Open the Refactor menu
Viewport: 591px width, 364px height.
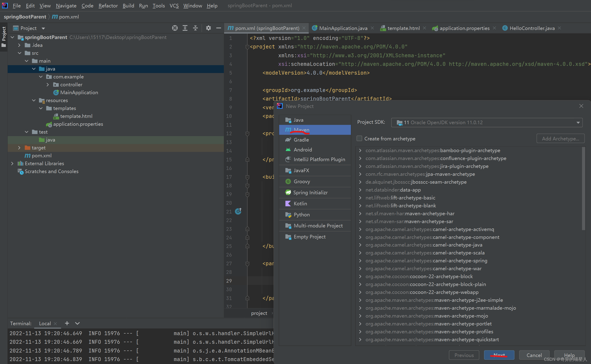click(x=108, y=6)
